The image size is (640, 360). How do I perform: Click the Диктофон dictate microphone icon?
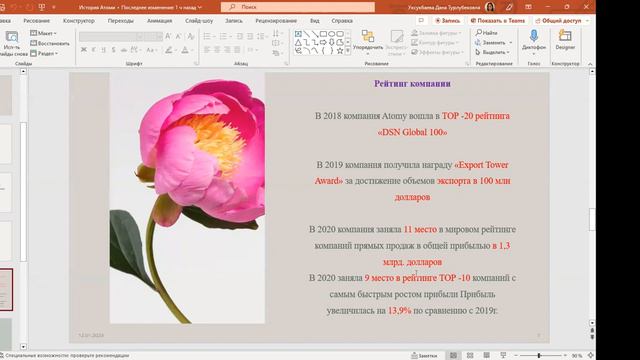[533, 36]
